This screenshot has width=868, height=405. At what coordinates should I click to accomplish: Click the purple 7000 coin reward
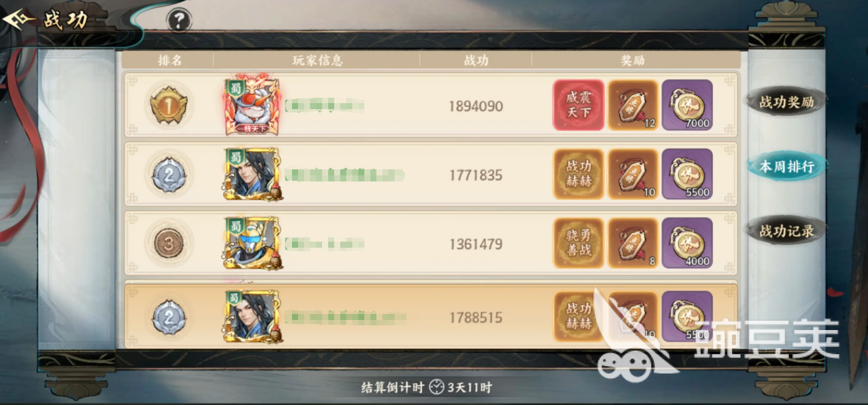coord(687,105)
